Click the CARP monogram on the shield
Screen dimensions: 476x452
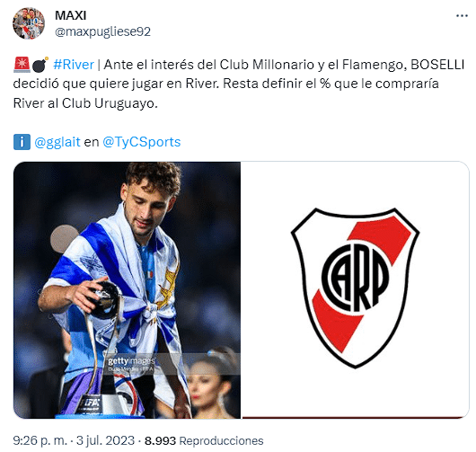(x=355, y=277)
